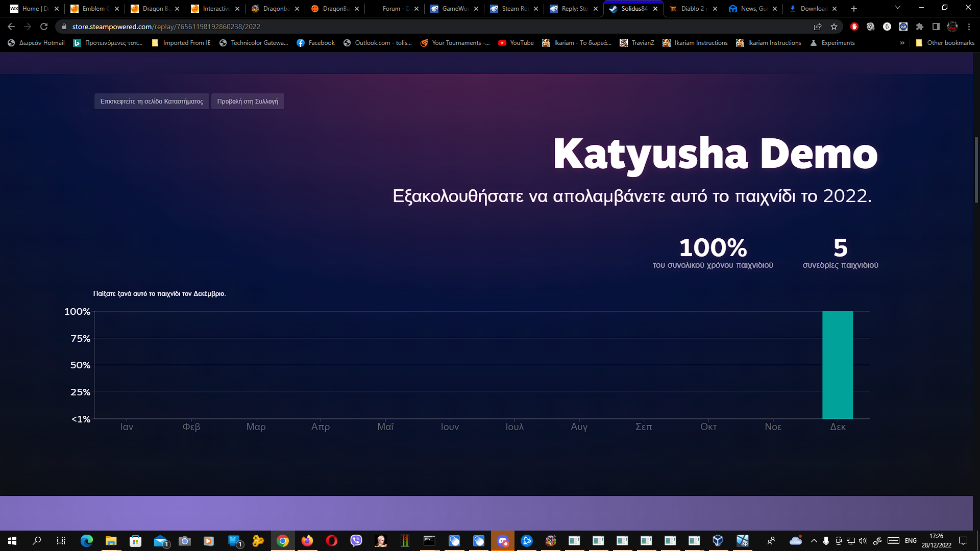The image size is (980, 551).
Task: Open the Windows Start menu
Action: tap(12, 541)
